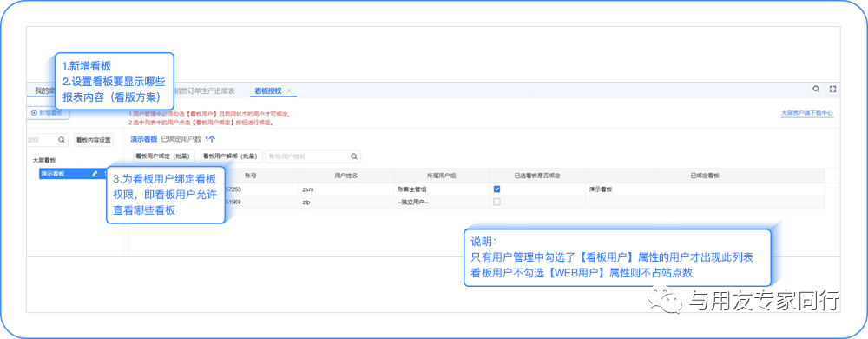Click the 已绑定看板 column header
The height and width of the screenshot is (339, 868).
705,176
